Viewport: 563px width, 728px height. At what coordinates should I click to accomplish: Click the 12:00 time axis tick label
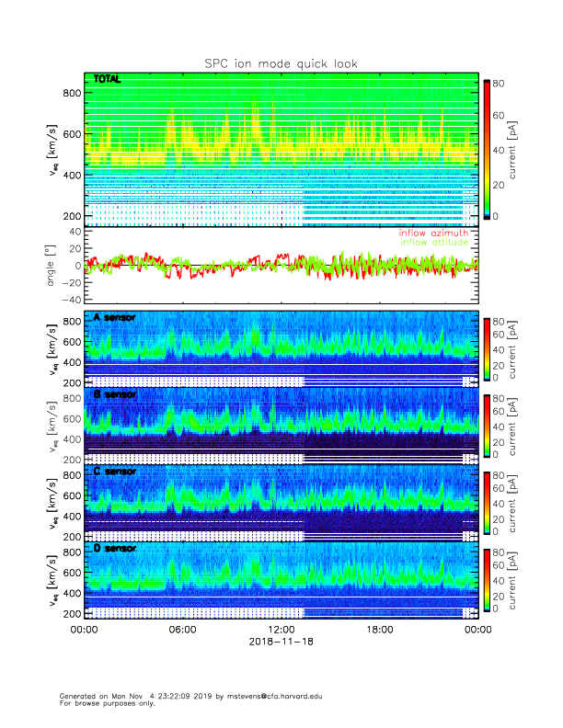(281, 630)
